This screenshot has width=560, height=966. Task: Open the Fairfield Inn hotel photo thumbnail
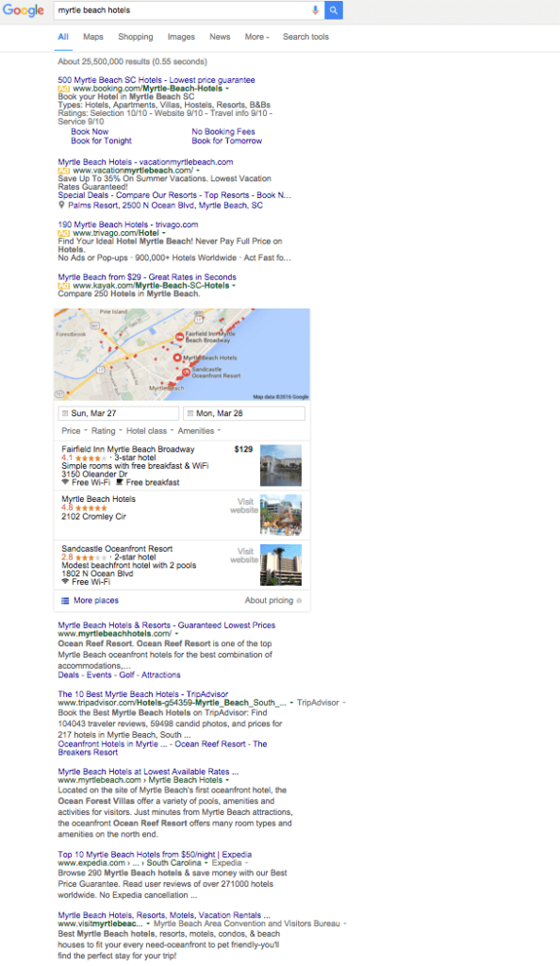click(281, 465)
